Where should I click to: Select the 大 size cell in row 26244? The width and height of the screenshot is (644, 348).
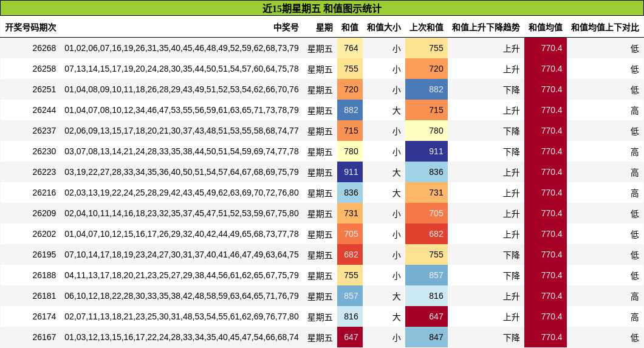[x=396, y=111]
